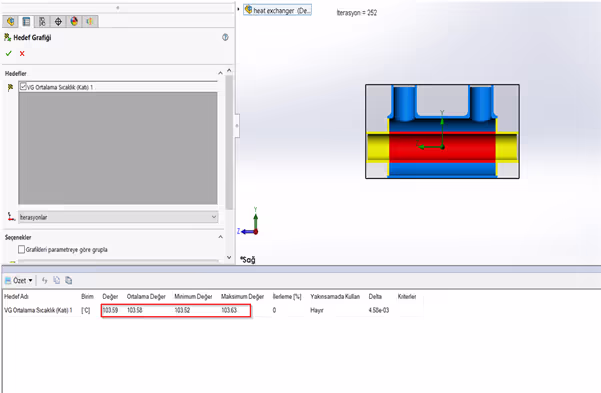Open the DimXpertManager crosshair tab
Screen dimensions: 601x393
(58, 21)
